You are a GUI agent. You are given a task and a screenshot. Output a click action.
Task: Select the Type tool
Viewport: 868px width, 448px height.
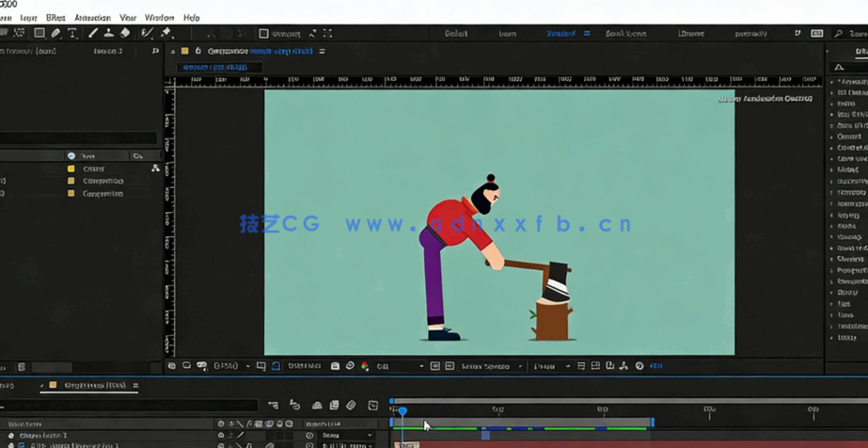coord(72,33)
